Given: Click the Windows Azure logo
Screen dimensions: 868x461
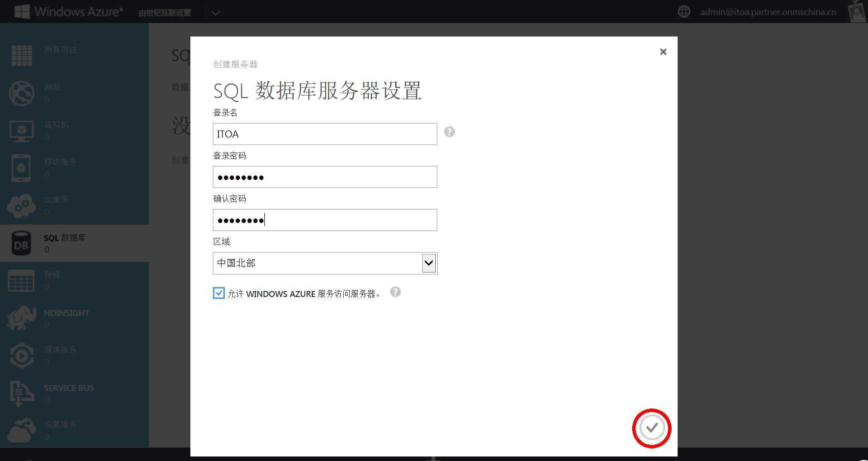Looking at the screenshot, I should (68, 11).
